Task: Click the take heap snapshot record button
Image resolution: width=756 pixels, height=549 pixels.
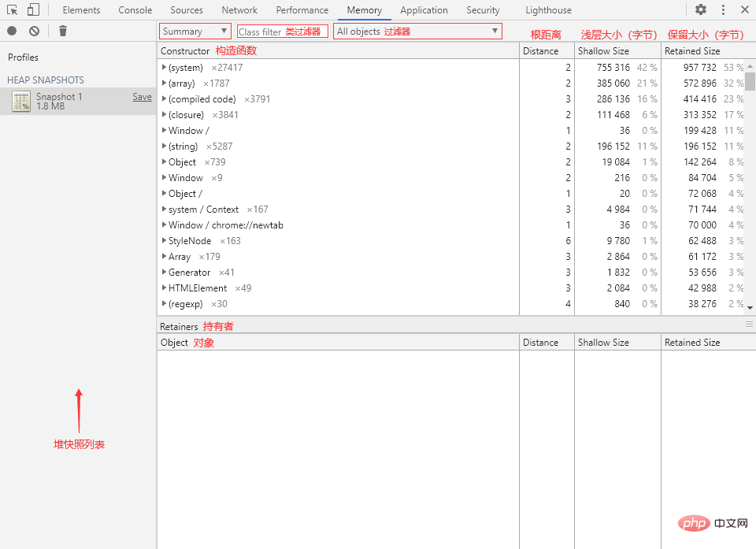Action: pyautogui.click(x=12, y=31)
